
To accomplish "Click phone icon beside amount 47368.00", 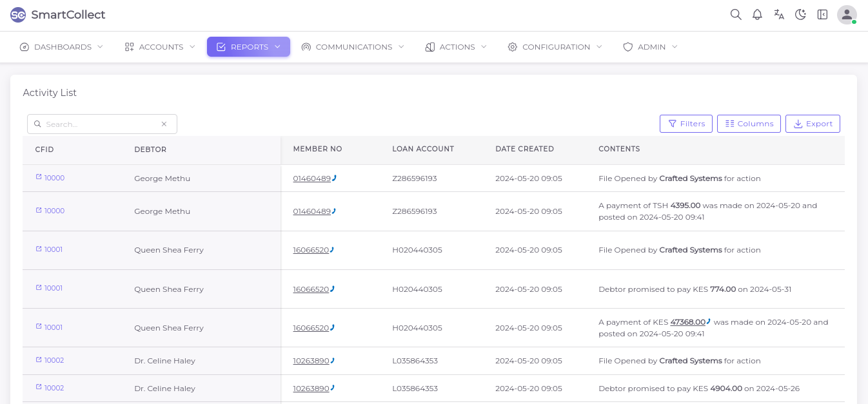I will [708, 322].
